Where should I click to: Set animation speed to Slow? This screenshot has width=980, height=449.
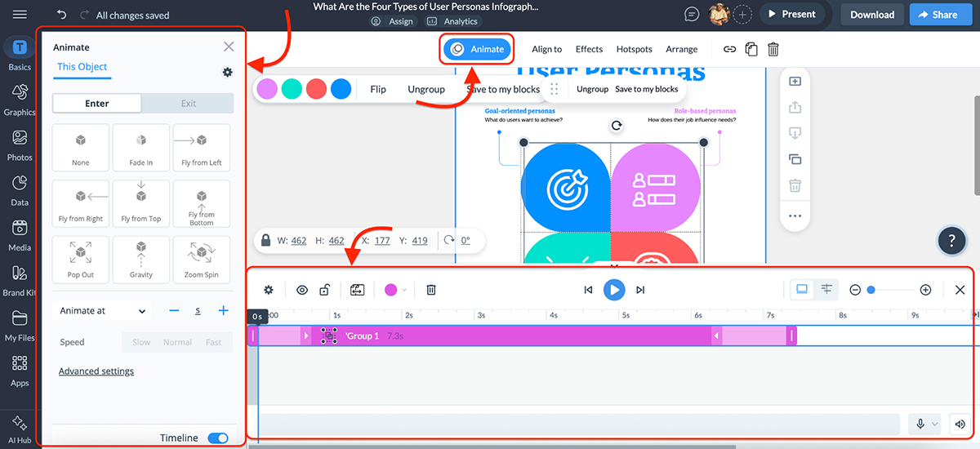[141, 342]
